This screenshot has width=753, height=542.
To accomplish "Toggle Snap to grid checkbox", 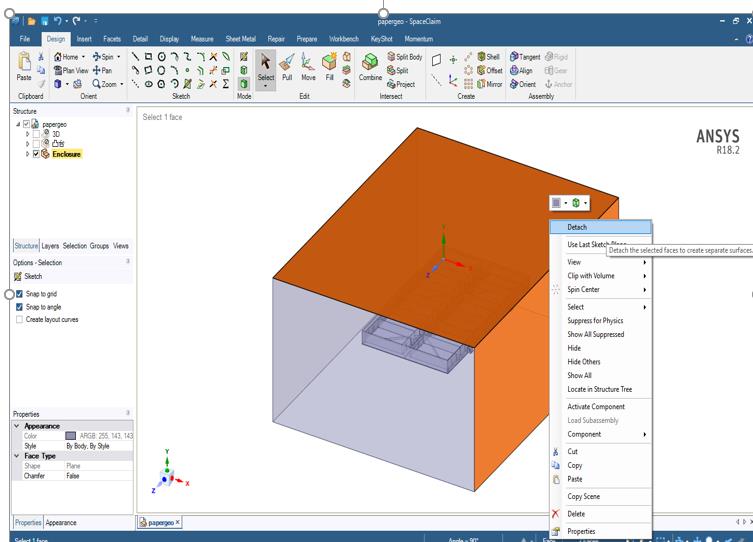I will (19, 293).
